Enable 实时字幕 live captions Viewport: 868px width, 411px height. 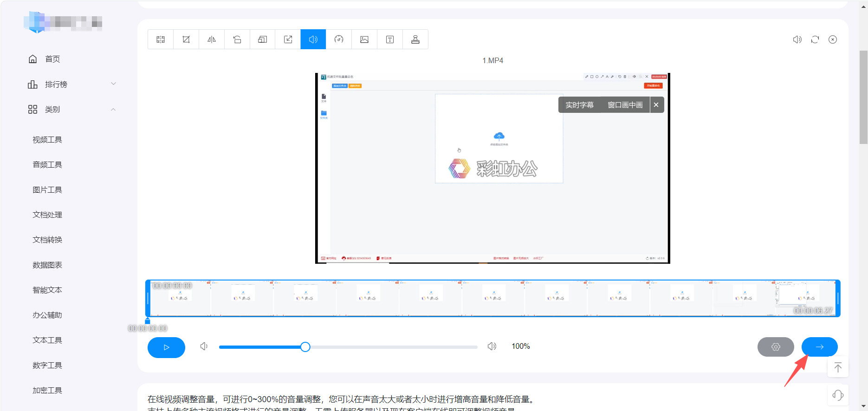click(x=579, y=105)
